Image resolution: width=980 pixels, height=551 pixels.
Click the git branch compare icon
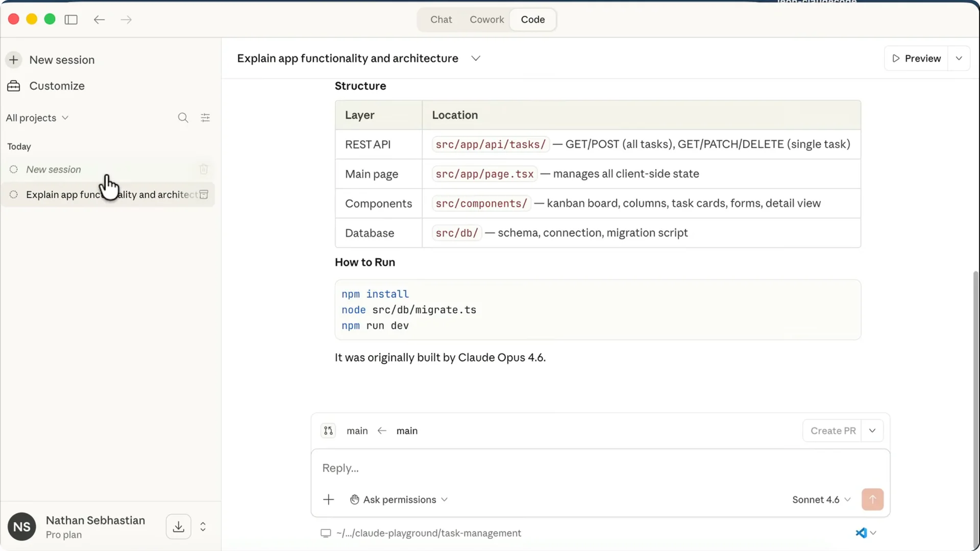pos(328,431)
